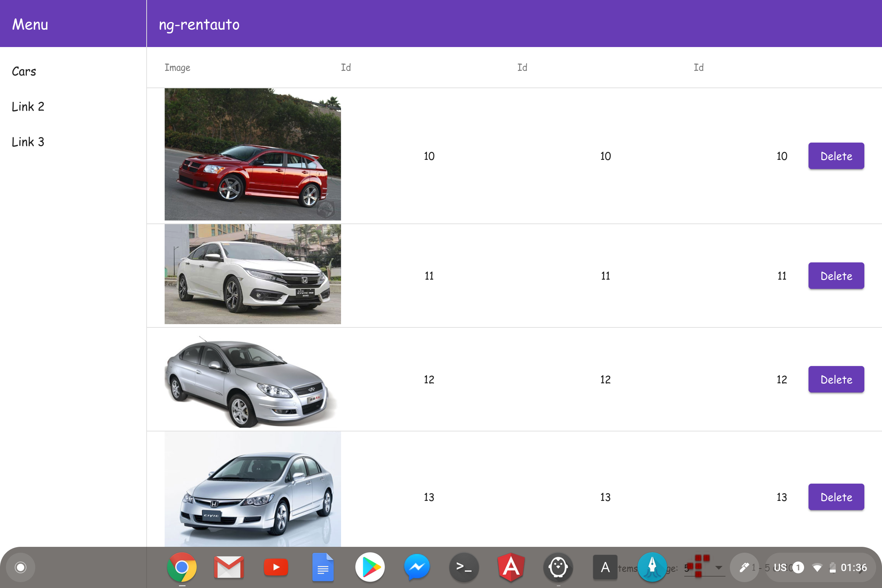Delete the car with Id 13
This screenshot has width=882, height=588.
pyautogui.click(x=836, y=497)
